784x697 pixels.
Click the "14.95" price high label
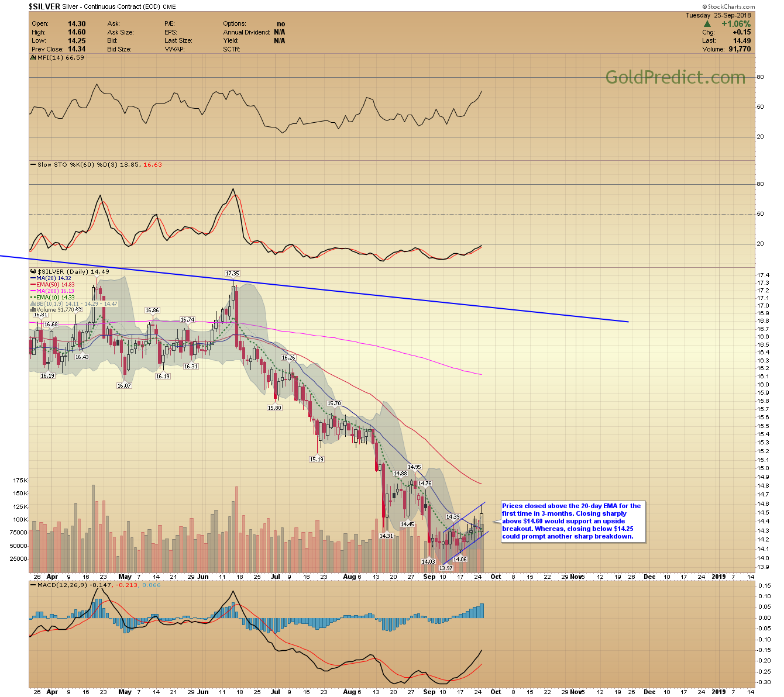click(x=414, y=467)
